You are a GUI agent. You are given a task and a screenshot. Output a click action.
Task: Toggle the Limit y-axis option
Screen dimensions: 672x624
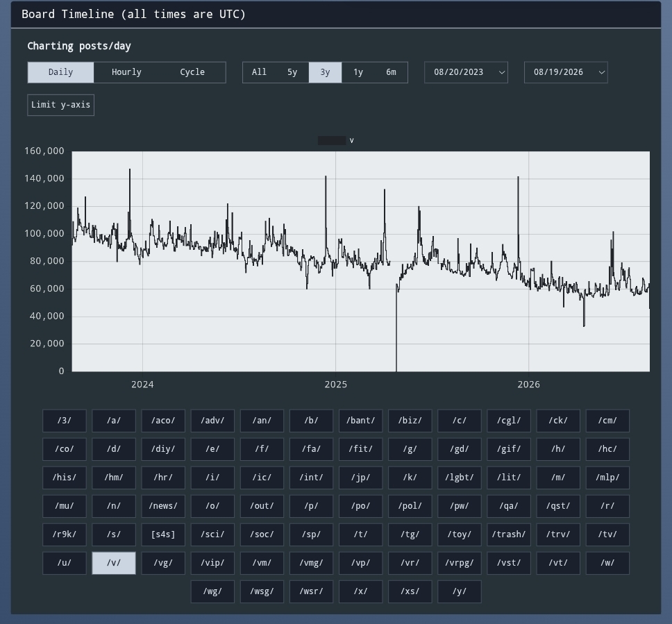61,105
